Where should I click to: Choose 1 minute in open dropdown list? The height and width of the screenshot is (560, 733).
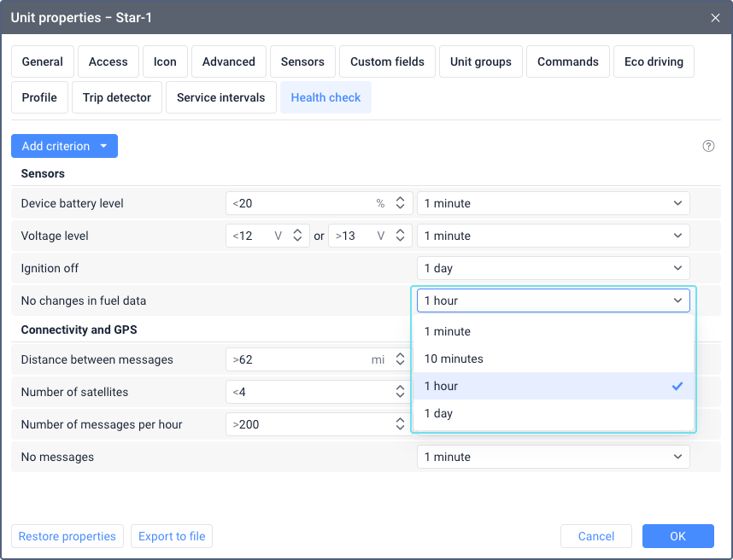[x=553, y=331]
